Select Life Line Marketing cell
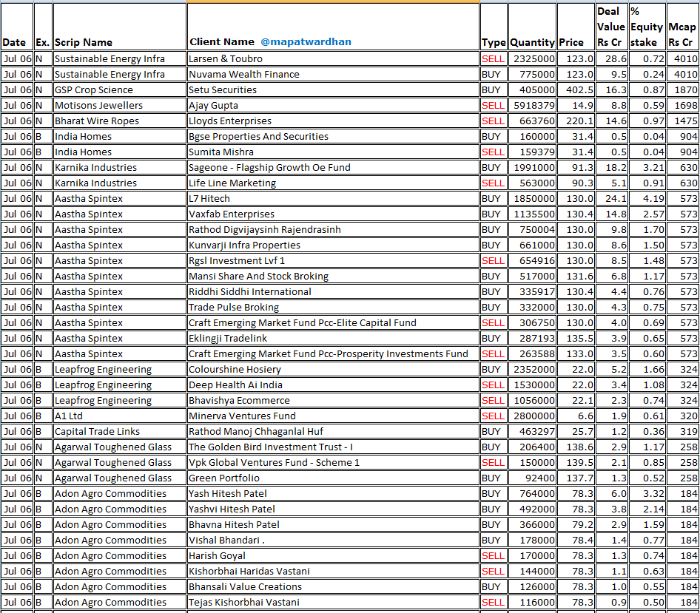The width and height of the screenshot is (700, 613). pyautogui.click(x=334, y=183)
